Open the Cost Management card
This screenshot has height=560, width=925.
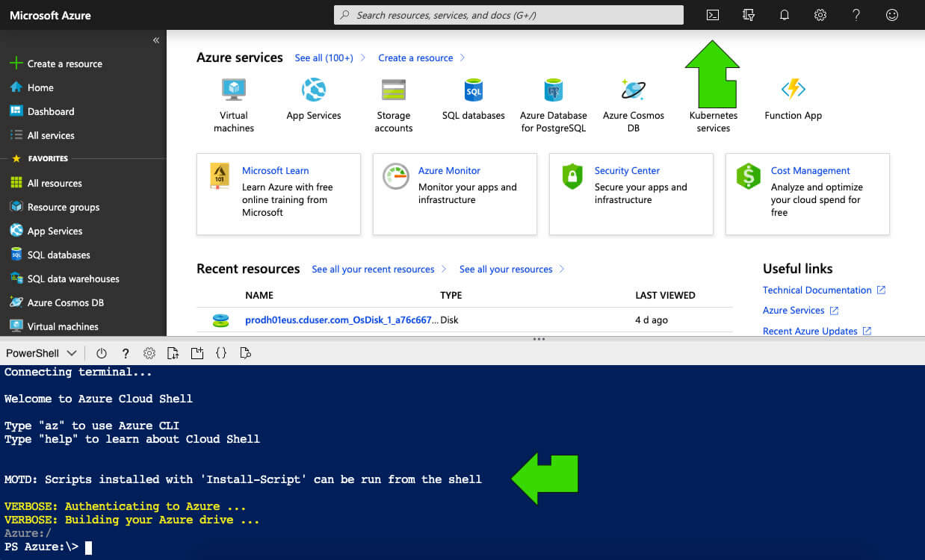coord(808,194)
